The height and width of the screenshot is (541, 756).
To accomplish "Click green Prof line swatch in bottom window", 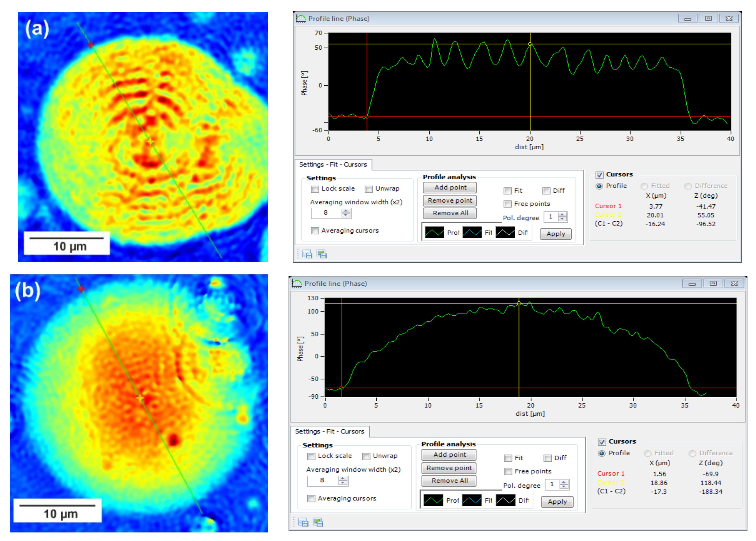I will (x=433, y=500).
